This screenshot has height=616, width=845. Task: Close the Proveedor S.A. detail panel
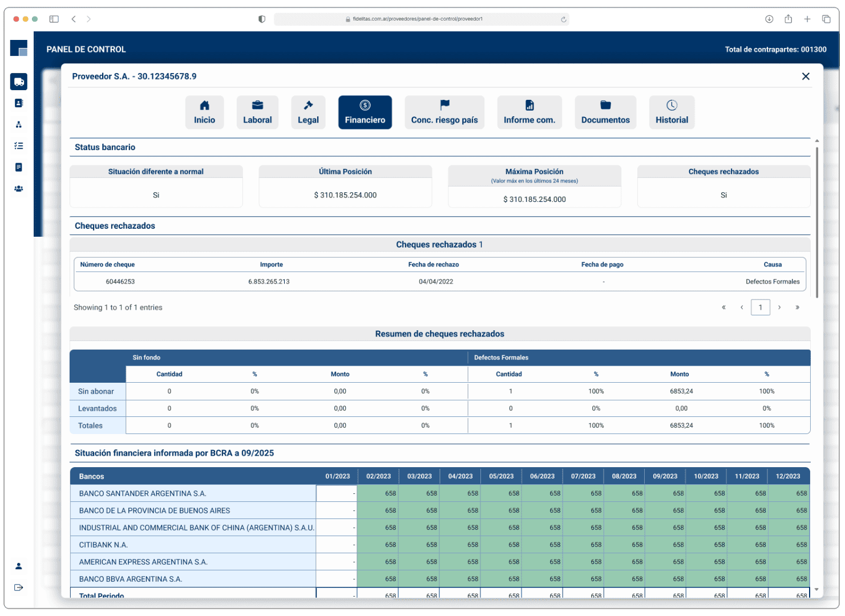coord(806,76)
